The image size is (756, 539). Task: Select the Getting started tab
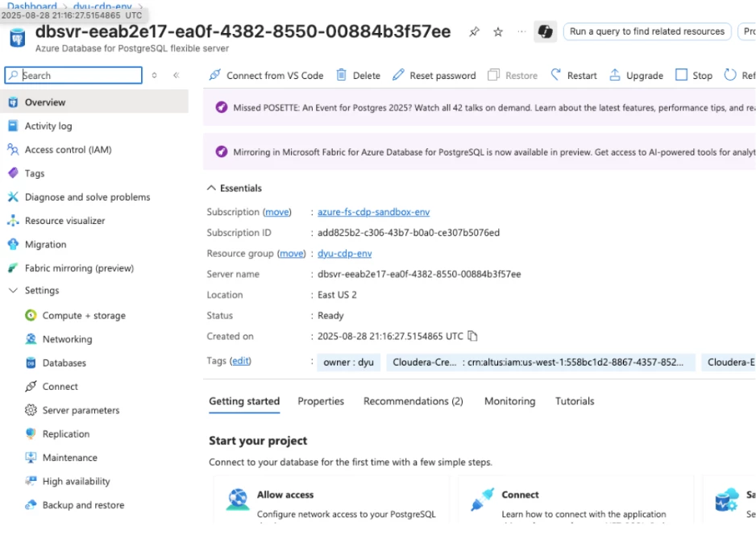point(244,401)
